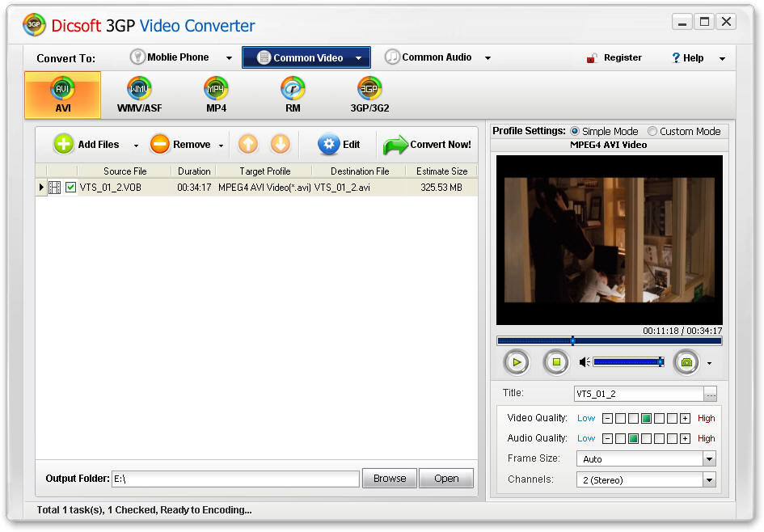Click the volume slider
Screen dimensions: 764x532
628,362
